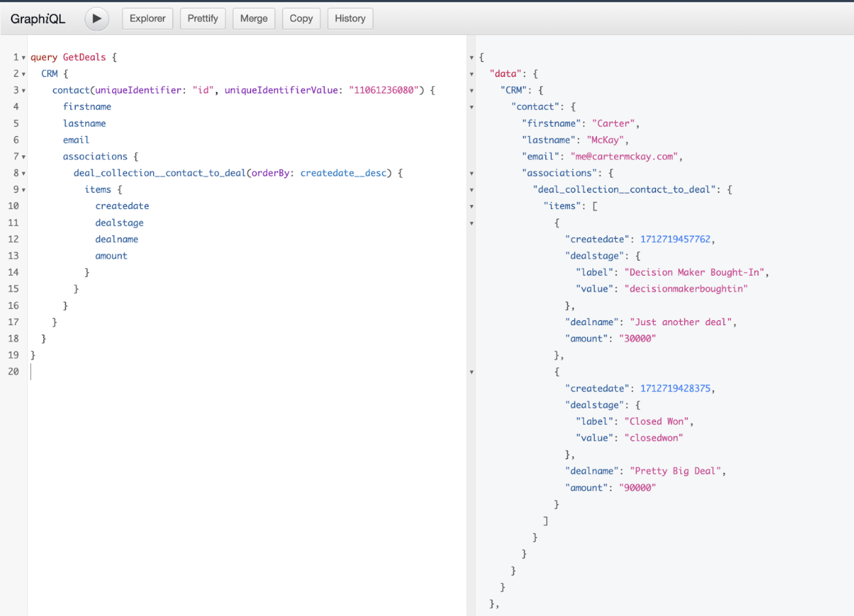Click the Prettify button
854x616 pixels.
pyautogui.click(x=203, y=19)
